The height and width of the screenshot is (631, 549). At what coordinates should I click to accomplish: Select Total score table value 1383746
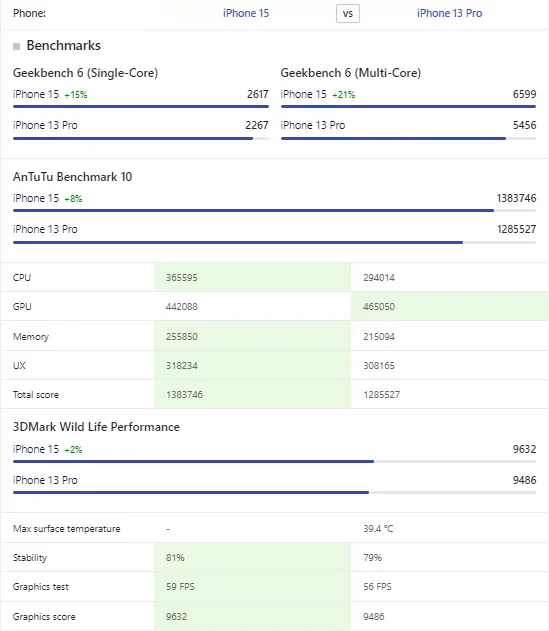184,395
